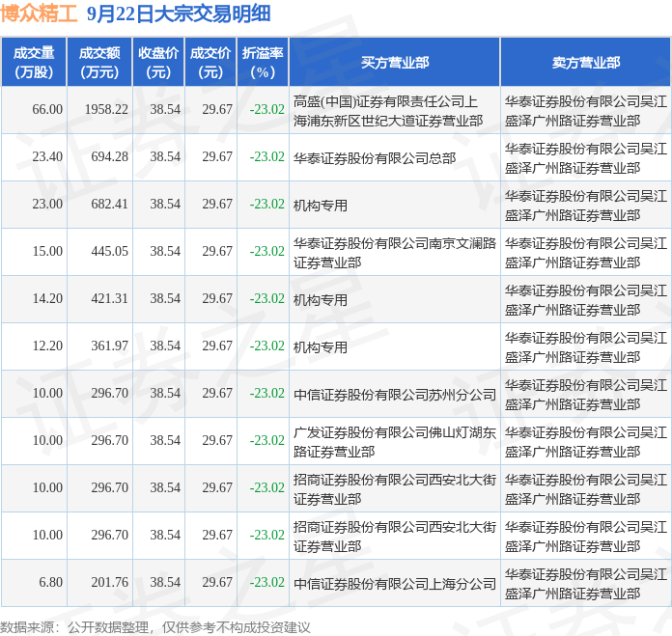Click the 201.76 amount cell in last row
The width and height of the screenshot is (672, 636).
click(109, 583)
